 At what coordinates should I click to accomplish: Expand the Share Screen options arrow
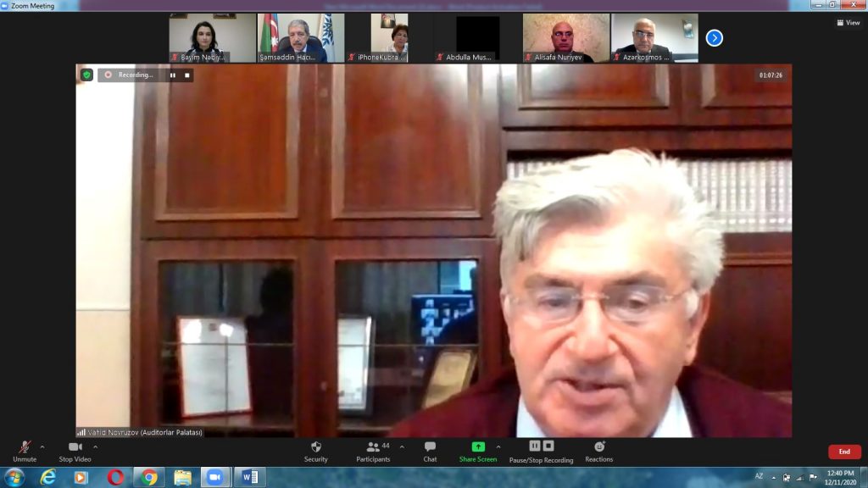(x=498, y=446)
